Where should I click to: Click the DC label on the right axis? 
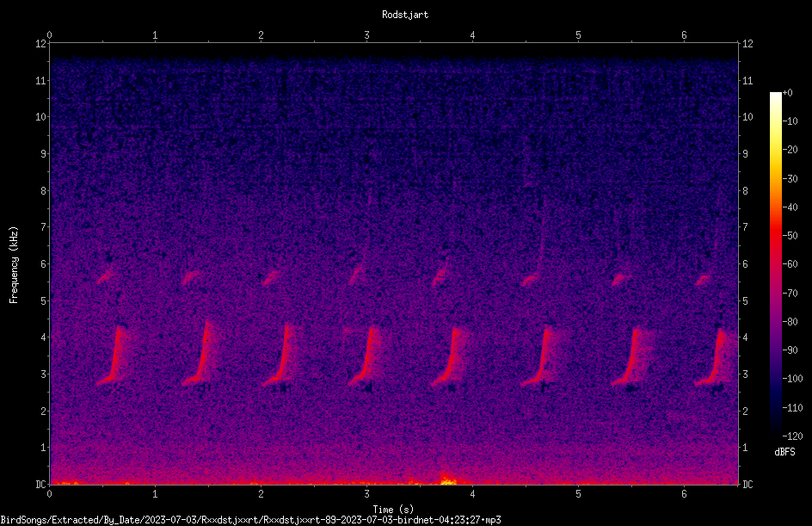point(747,485)
